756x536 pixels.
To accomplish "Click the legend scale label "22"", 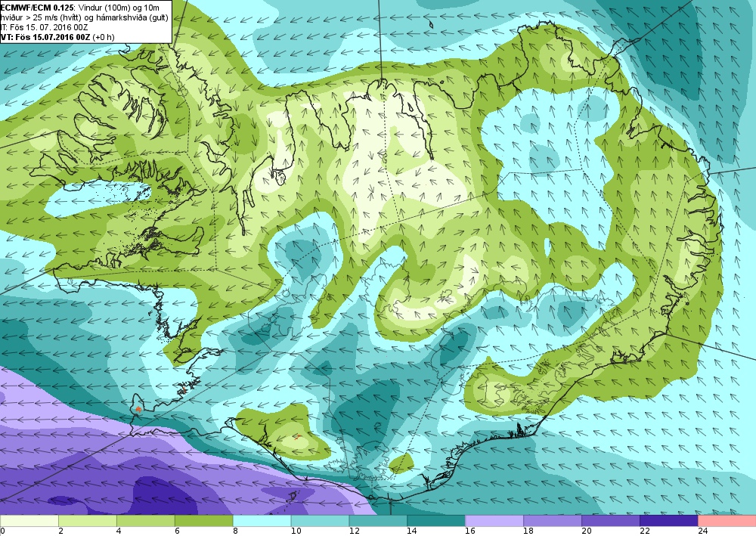I will 645,531.
